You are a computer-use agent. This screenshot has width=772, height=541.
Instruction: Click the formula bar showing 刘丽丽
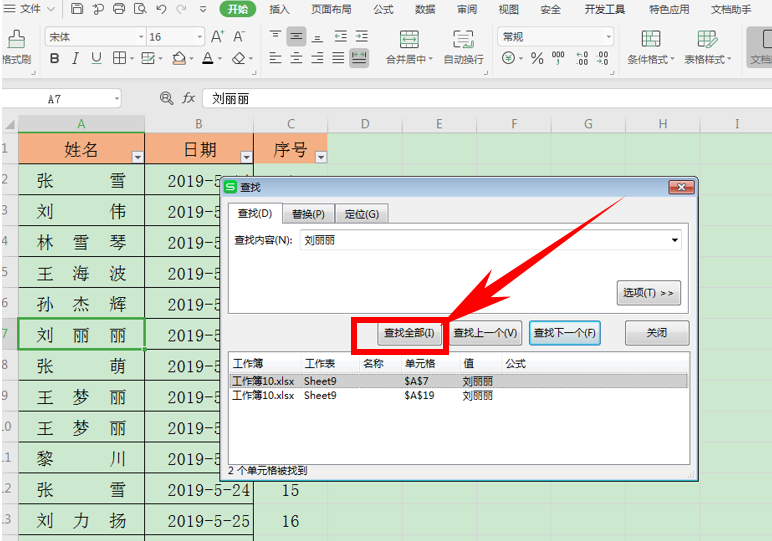click(486, 98)
